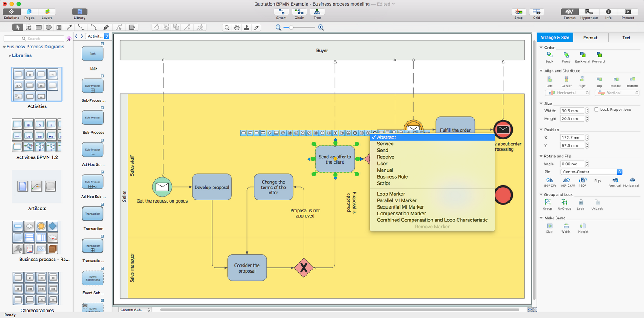Click the Present icon

(628, 12)
